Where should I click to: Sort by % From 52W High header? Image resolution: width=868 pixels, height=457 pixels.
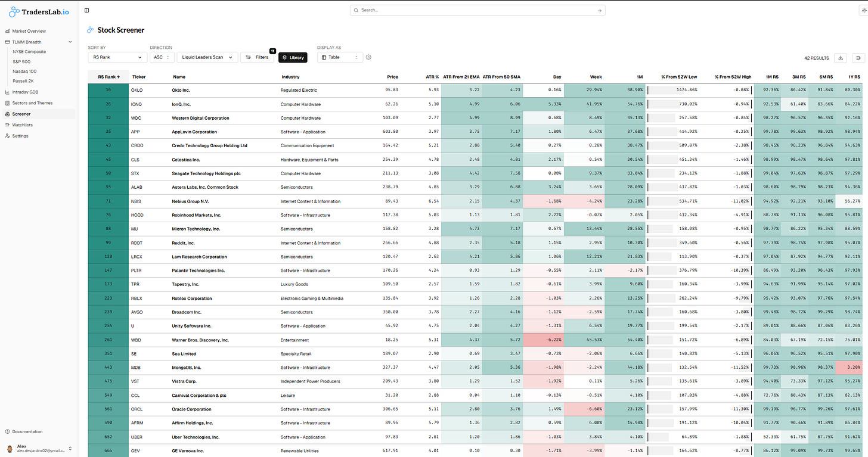point(733,77)
